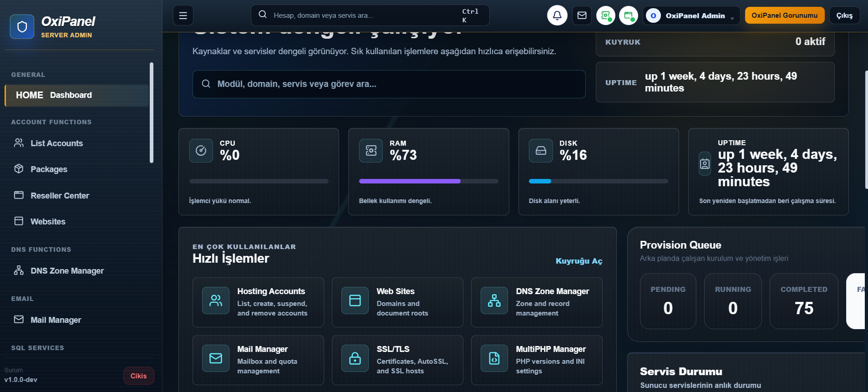Click the OxiPanel Gorunumu button

785,15
